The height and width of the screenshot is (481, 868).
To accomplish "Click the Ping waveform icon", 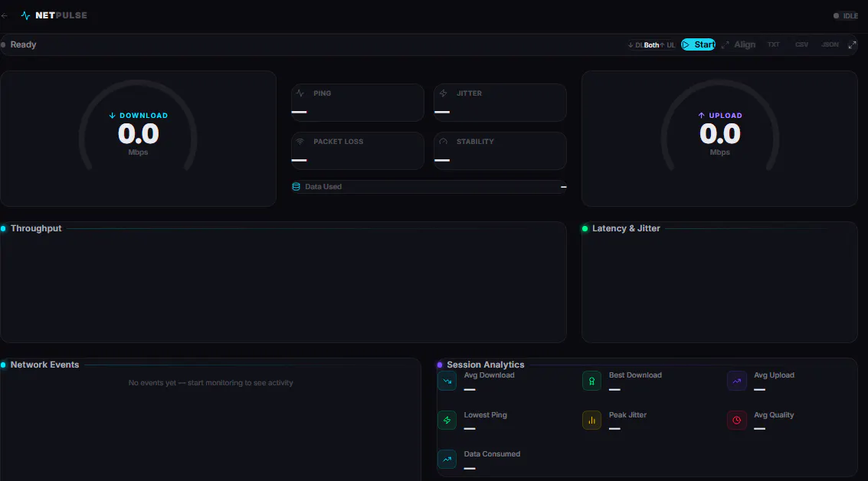I will [300, 93].
